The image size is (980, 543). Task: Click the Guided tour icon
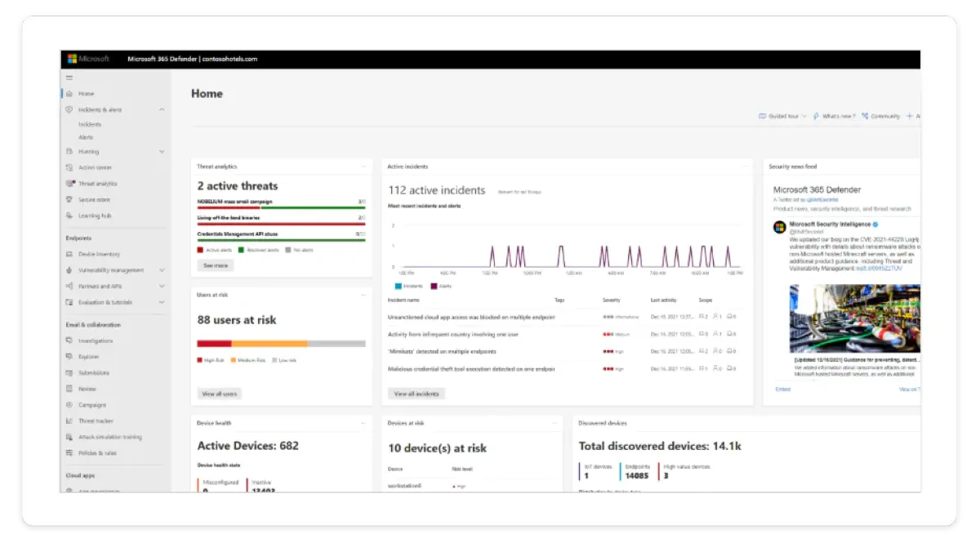[762, 116]
